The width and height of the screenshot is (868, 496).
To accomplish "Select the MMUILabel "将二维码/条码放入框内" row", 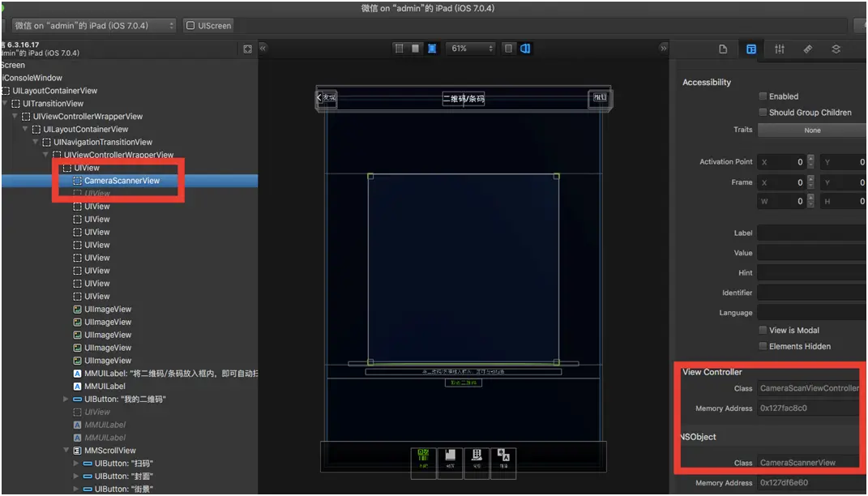I will pyautogui.click(x=130, y=374).
